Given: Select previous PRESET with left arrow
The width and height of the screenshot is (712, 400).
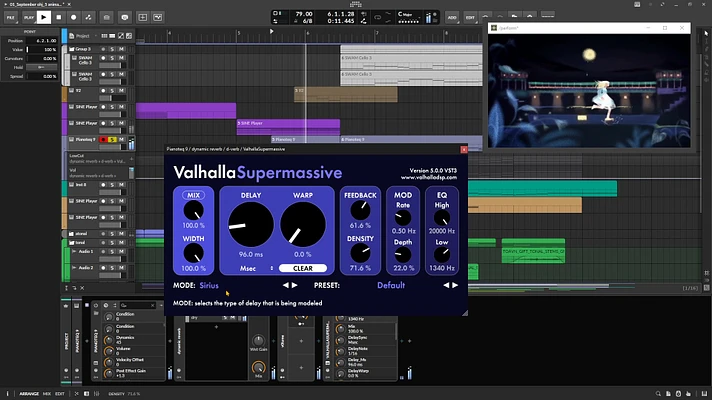Looking at the screenshot, I should tap(446, 285).
